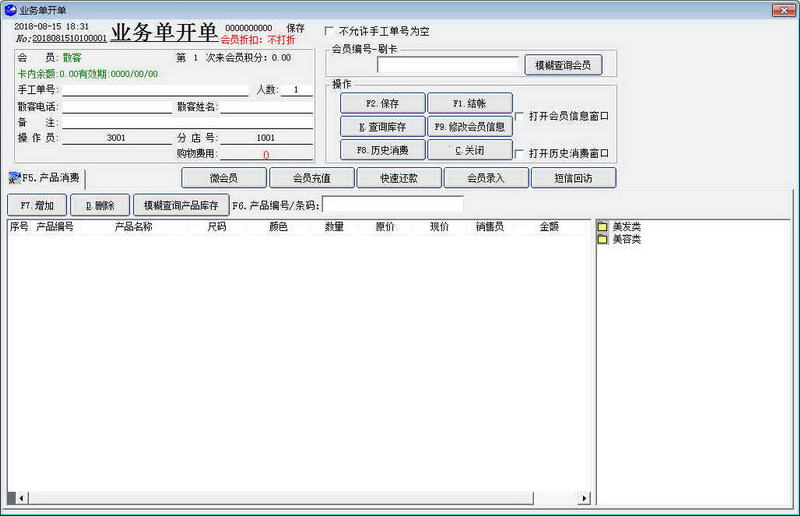Switch to F5.产品消费 tab
The image size is (800, 516).
[45, 178]
